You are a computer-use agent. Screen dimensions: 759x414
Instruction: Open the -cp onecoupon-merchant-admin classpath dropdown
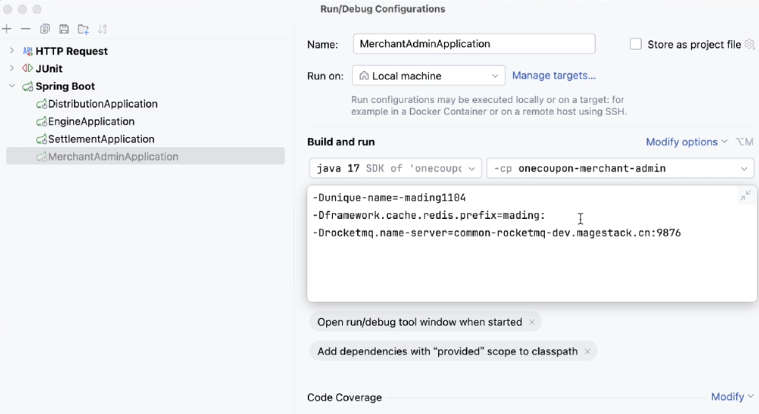point(620,168)
